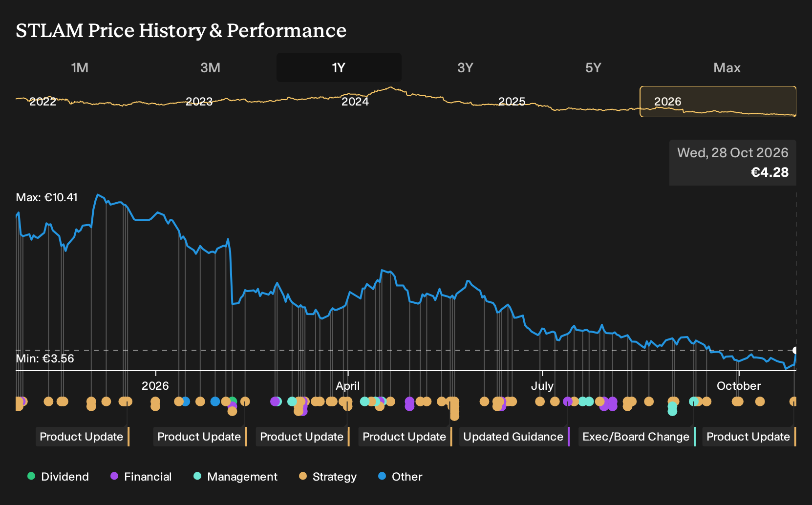Toggle the Financial legend filter
This screenshot has height=505, width=812.
click(x=141, y=477)
